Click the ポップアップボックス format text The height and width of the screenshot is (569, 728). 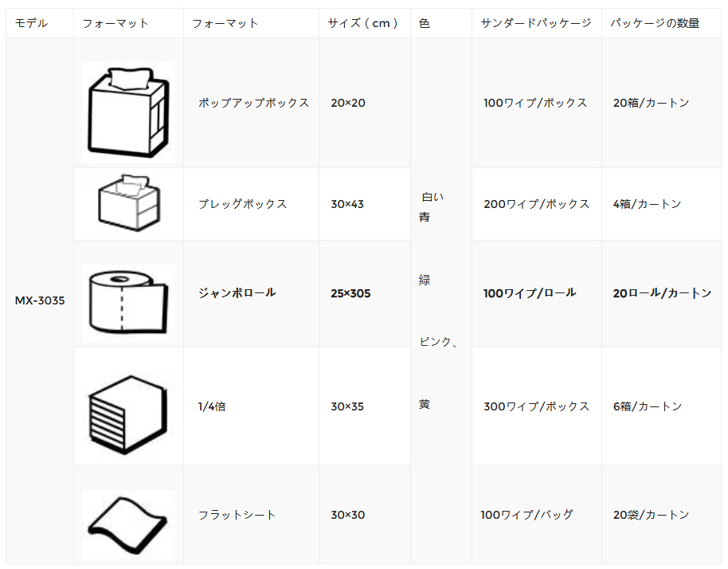(x=253, y=103)
